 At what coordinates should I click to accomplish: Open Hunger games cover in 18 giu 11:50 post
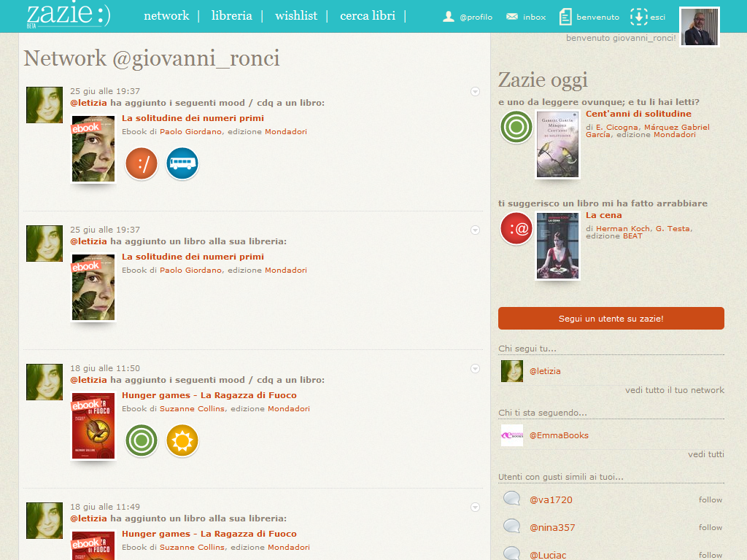(93, 426)
